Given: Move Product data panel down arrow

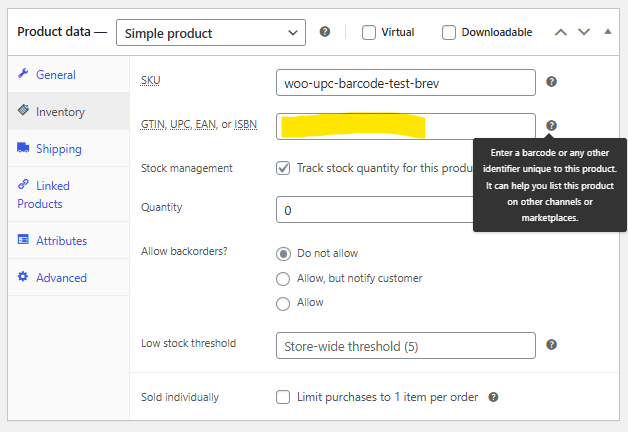Looking at the screenshot, I should (x=584, y=32).
